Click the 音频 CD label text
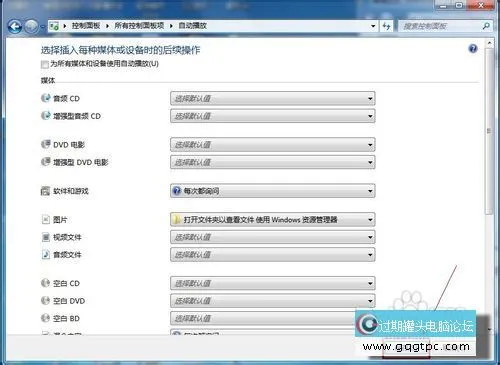500x365 pixels. (66, 98)
